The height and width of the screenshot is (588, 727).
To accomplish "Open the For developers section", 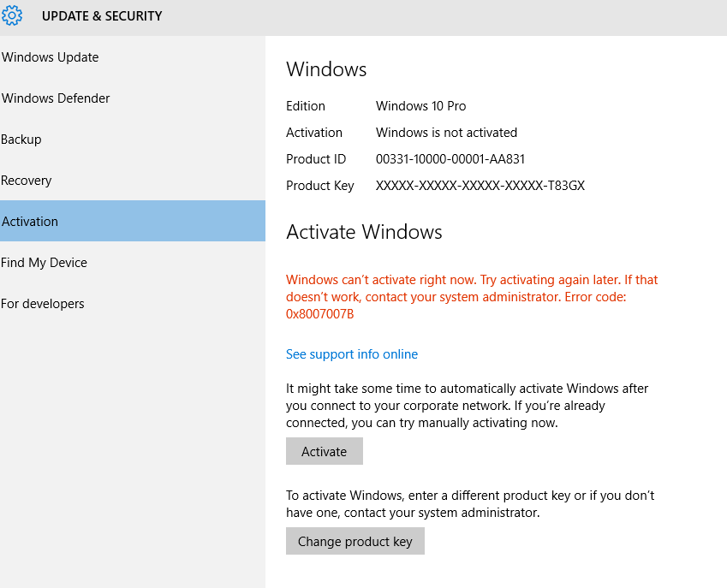I will click(x=133, y=304).
